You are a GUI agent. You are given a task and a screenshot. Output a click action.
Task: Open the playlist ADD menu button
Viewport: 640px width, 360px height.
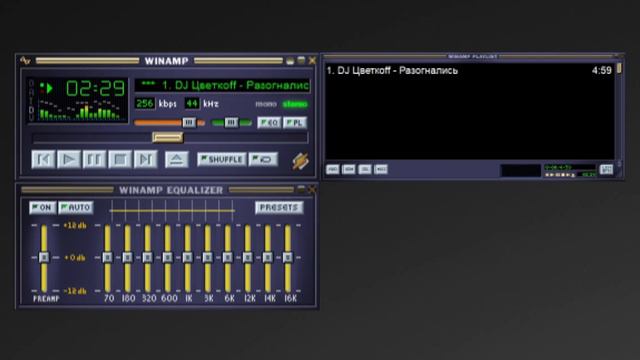333,169
